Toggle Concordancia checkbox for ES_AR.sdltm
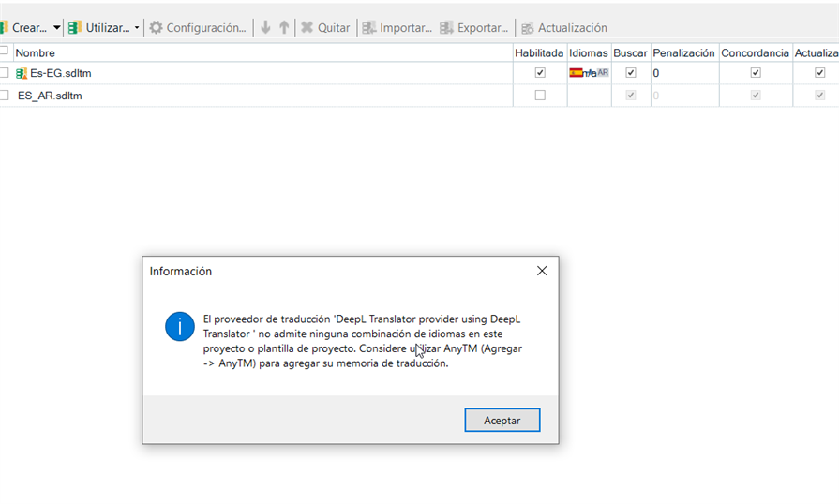Screen dimensions: 839x504 756,96
